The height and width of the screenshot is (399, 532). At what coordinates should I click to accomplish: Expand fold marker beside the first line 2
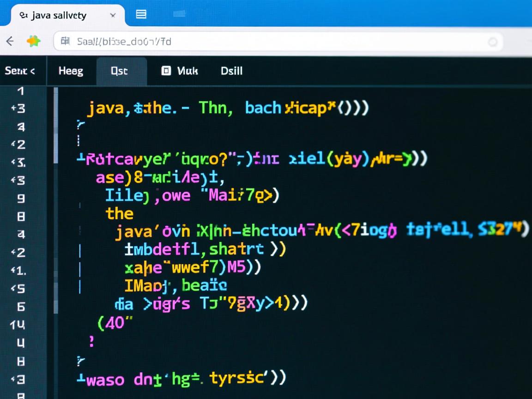[13, 145]
